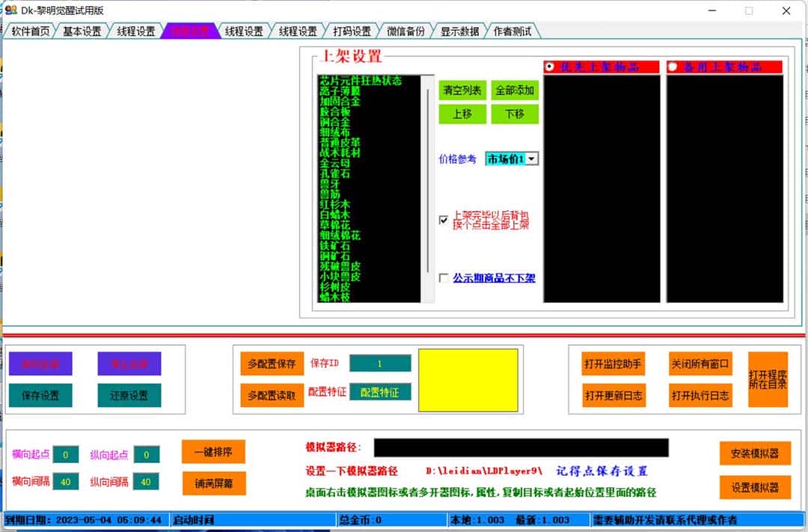Screen dimensions: 808x532
Task: Select 孔雀石 in the item list
Action: point(334,174)
